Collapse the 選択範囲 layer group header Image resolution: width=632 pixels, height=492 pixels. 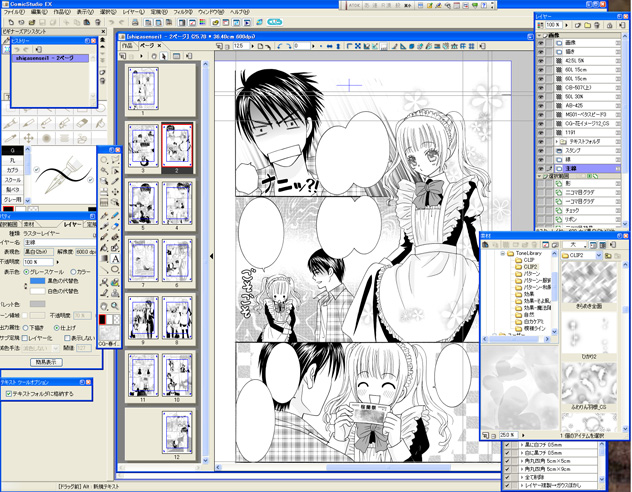[540, 176]
